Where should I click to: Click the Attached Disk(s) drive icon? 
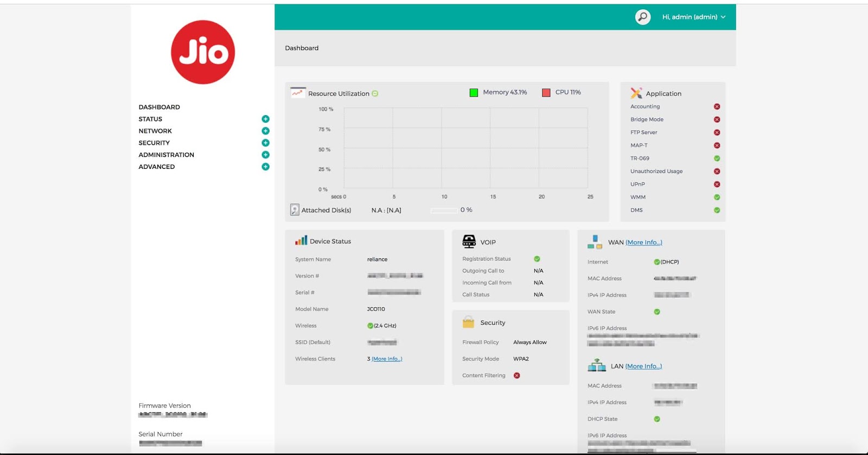pos(295,210)
